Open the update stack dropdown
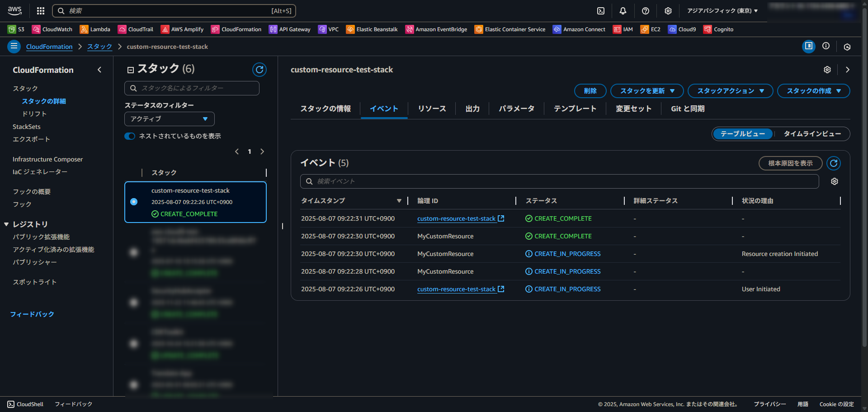The width and height of the screenshot is (868, 412). (x=647, y=91)
